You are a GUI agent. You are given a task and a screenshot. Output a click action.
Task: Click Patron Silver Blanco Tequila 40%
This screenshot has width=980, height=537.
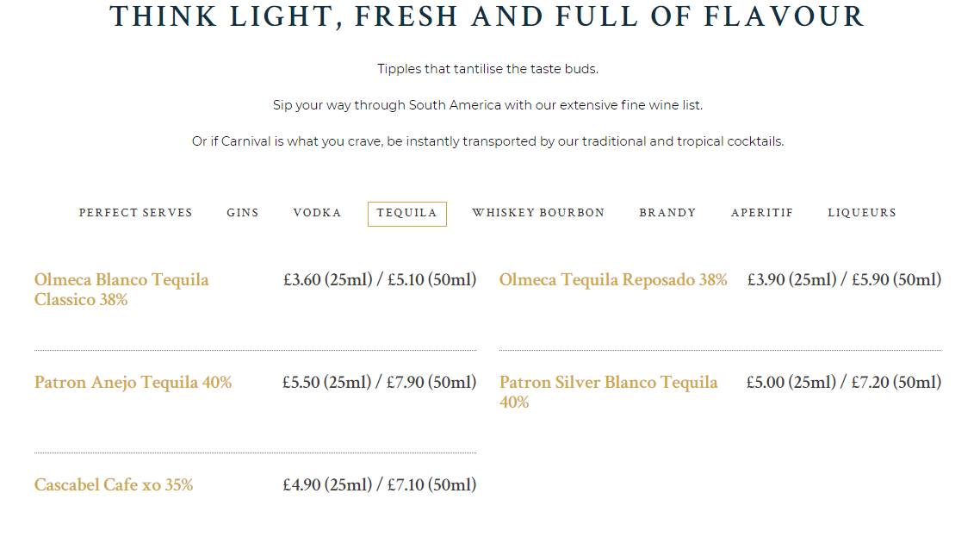pyautogui.click(x=609, y=392)
